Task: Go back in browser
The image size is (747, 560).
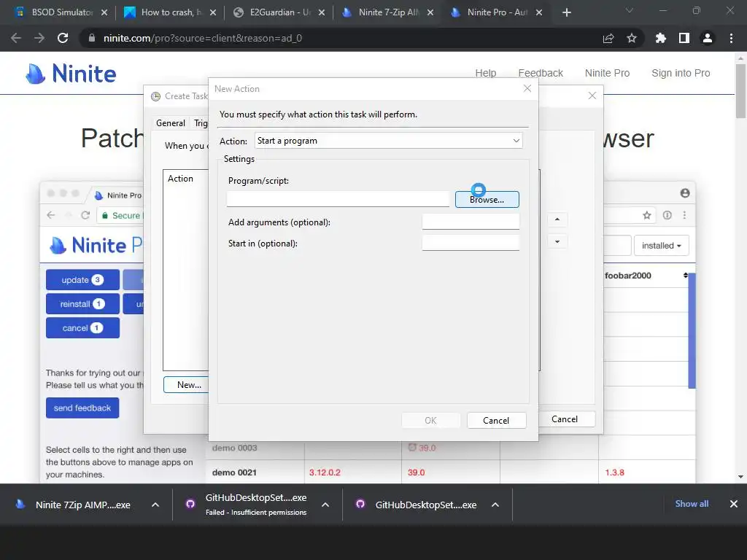Action: [x=16, y=38]
